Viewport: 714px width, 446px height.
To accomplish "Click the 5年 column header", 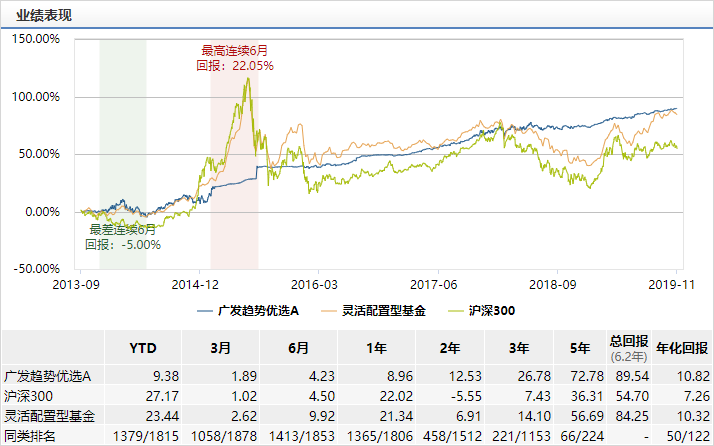I will click(x=580, y=348).
